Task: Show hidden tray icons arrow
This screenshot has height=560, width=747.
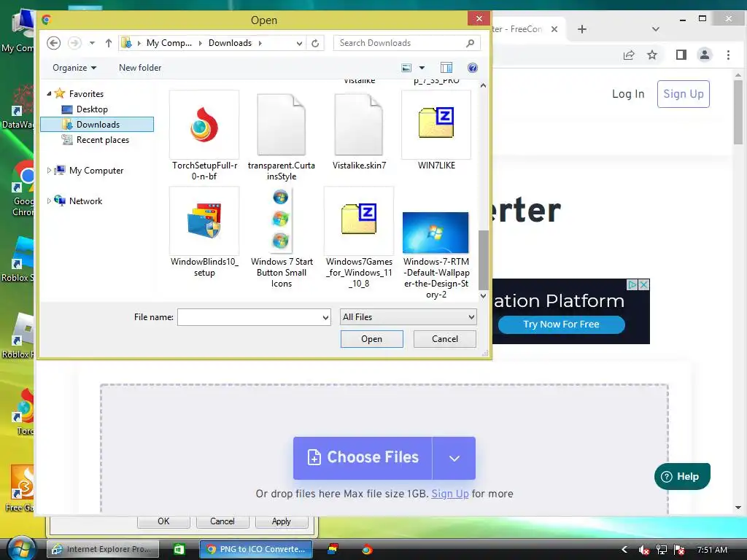Action: tap(624, 550)
